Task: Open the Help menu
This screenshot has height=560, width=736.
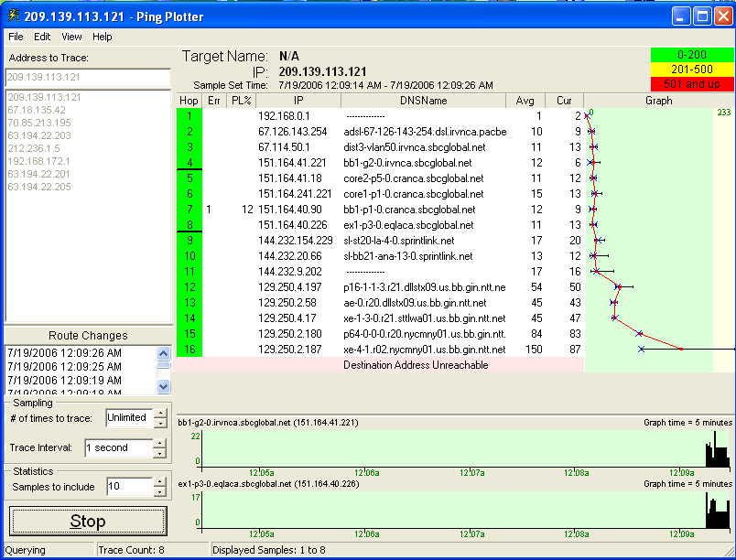Action: 102,37
